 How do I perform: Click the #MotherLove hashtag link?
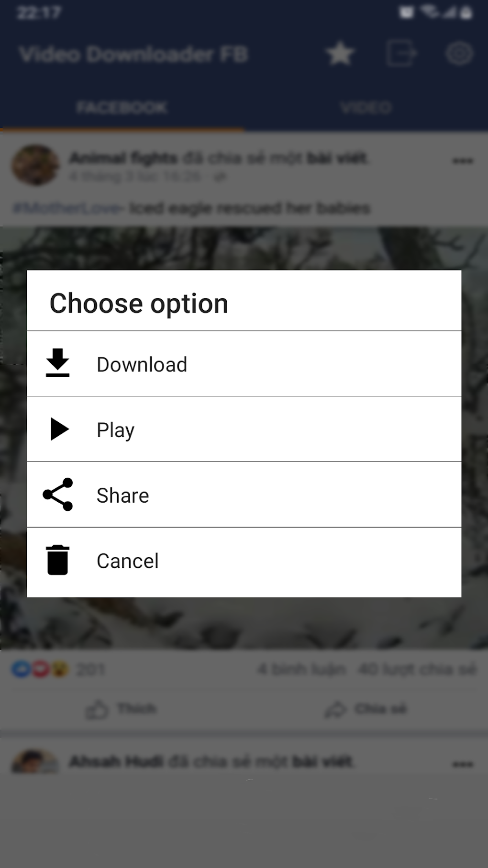[x=68, y=208]
